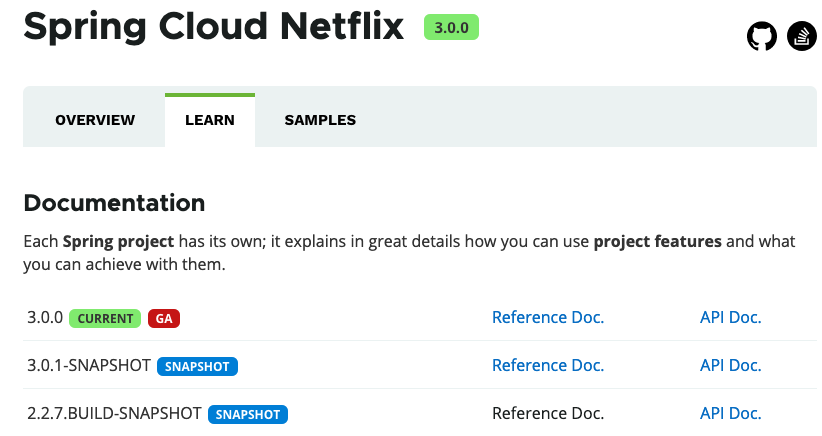Click SNAPSHOT badge next to 2.2.7.BUILD-SNAPSHOT
Viewport: 822px width, 436px height.
click(248, 415)
